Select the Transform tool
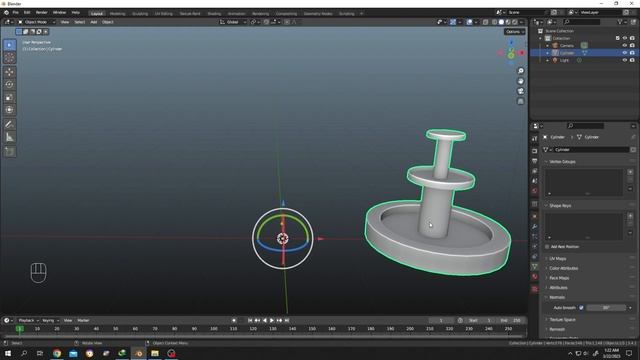 [9, 109]
